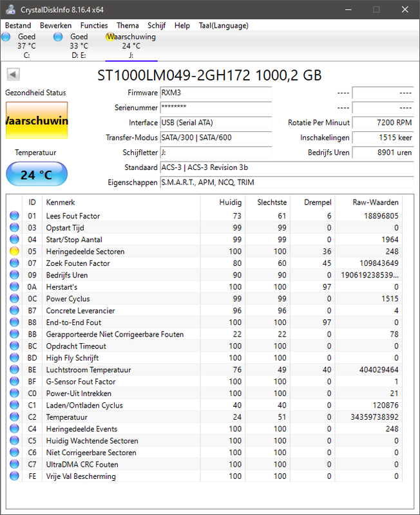Click the blue indicator beside Temperatuur attribute C2
The width and height of the screenshot is (420, 515).
click(x=14, y=417)
